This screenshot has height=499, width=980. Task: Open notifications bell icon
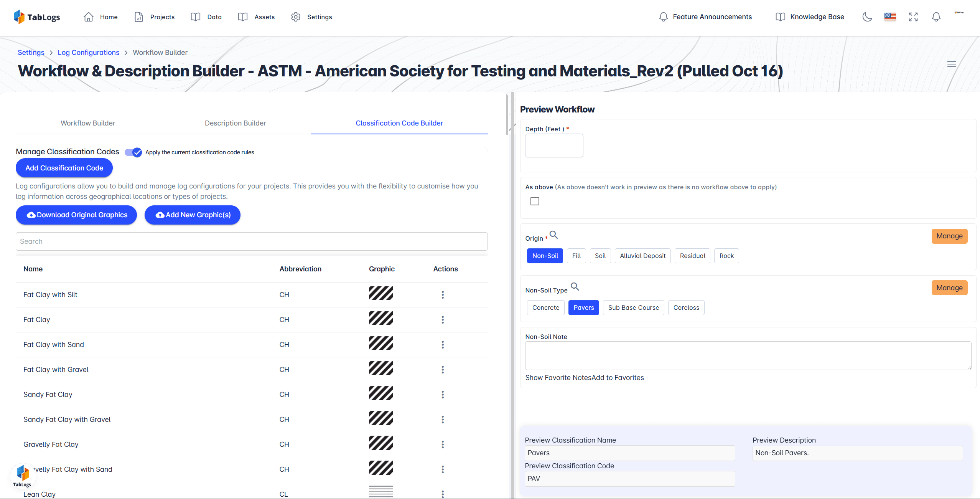pyautogui.click(x=936, y=17)
